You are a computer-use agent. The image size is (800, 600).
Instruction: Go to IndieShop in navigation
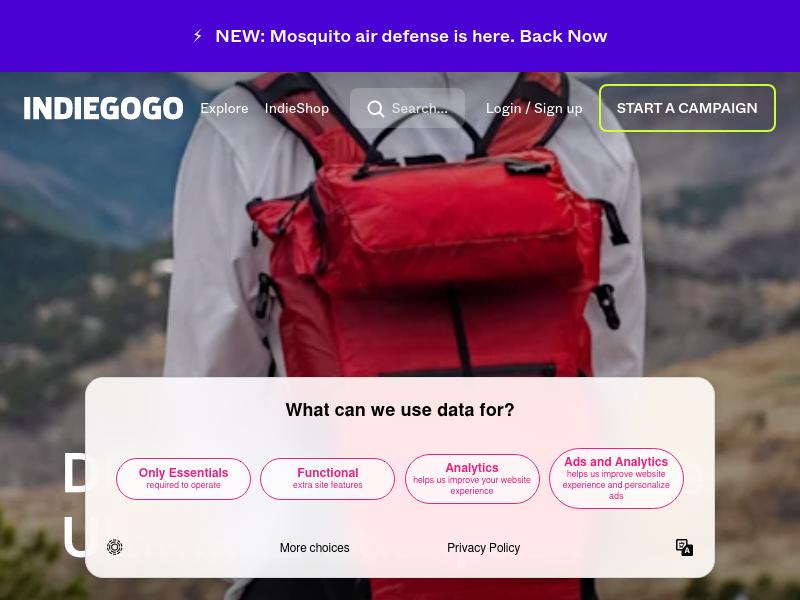click(x=296, y=109)
